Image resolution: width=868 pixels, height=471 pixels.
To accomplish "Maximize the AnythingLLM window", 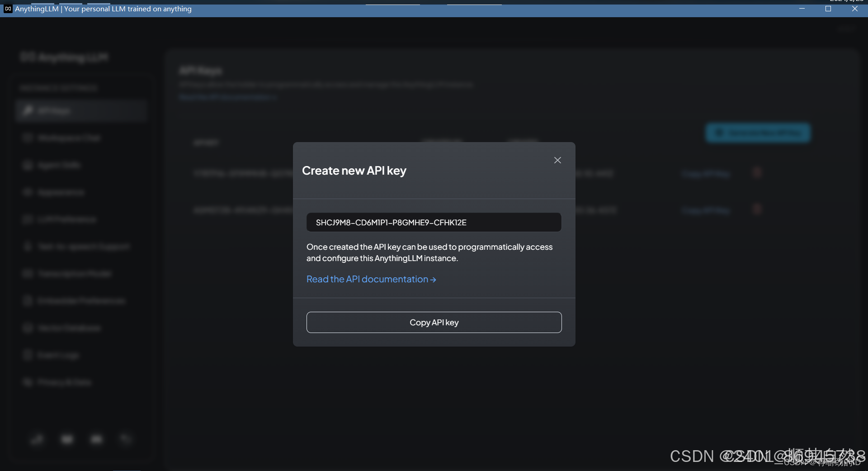I will pyautogui.click(x=828, y=9).
